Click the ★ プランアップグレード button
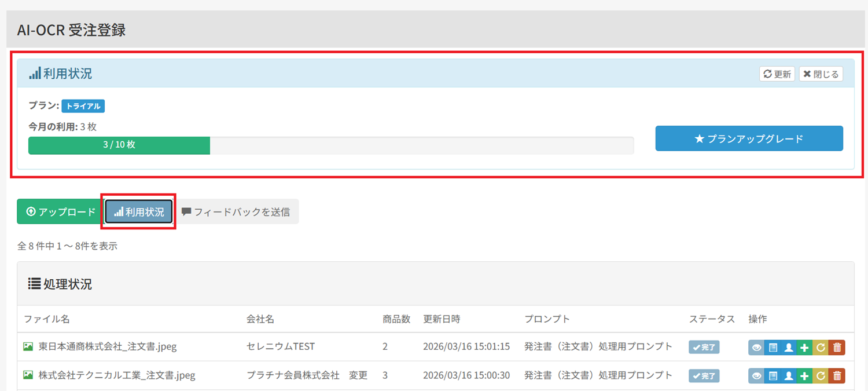Screen dimensions: 868x391 [749, 138]
